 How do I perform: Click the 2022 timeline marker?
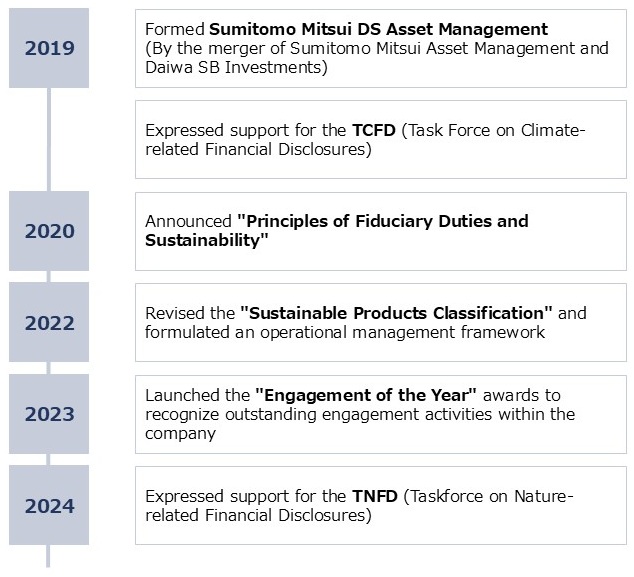coord(49,323)
